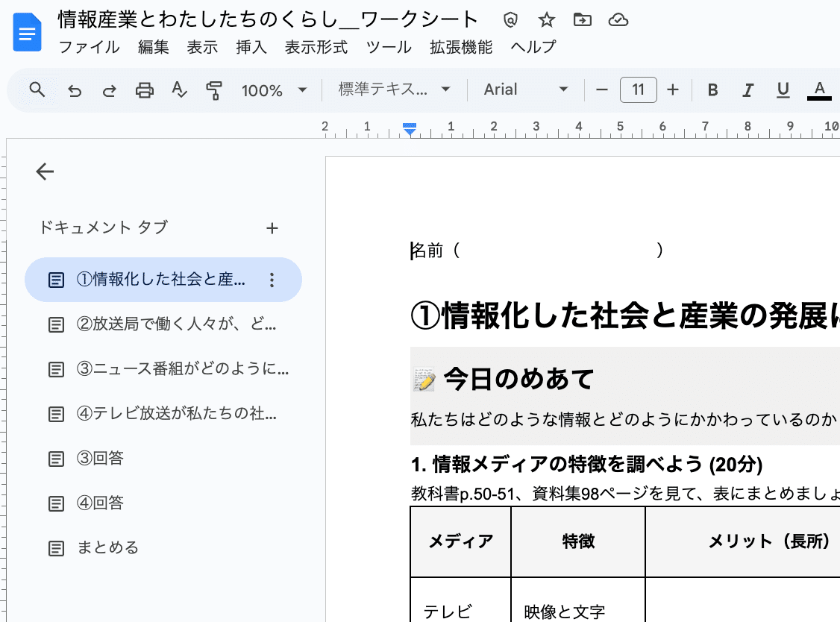Open the Google Docs home icon

(27, 33)
